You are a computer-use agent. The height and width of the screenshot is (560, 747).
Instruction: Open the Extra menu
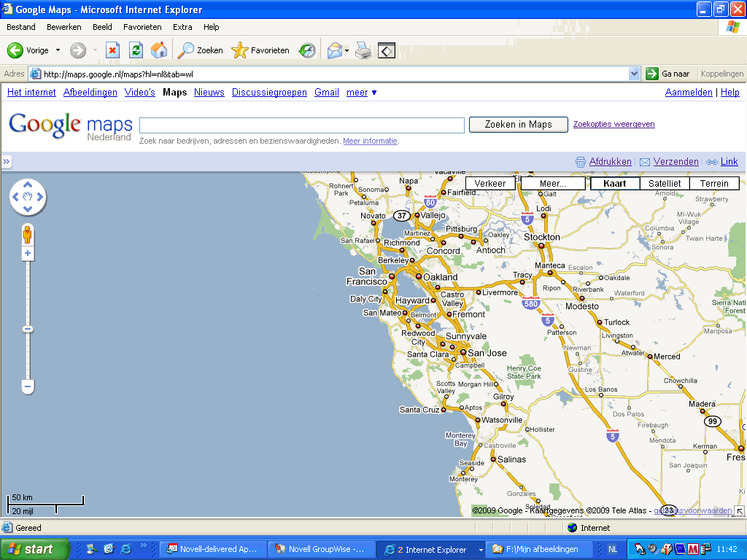coord(182,27)
